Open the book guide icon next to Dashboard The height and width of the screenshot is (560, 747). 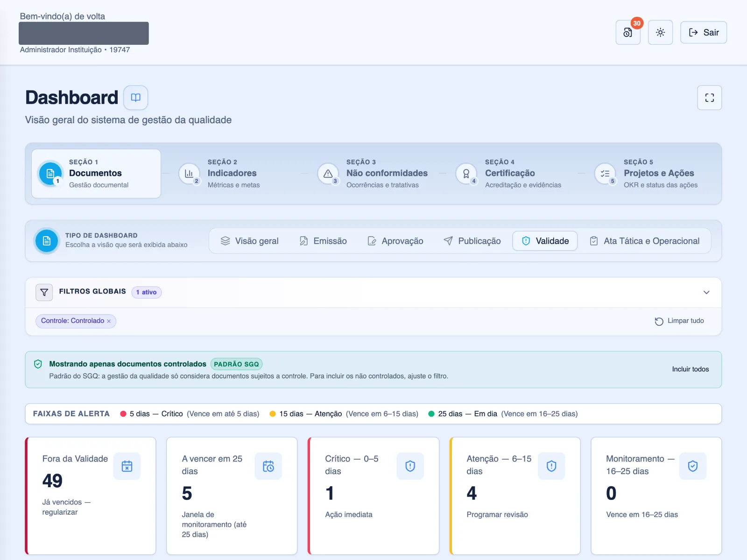tap(135, 98)
